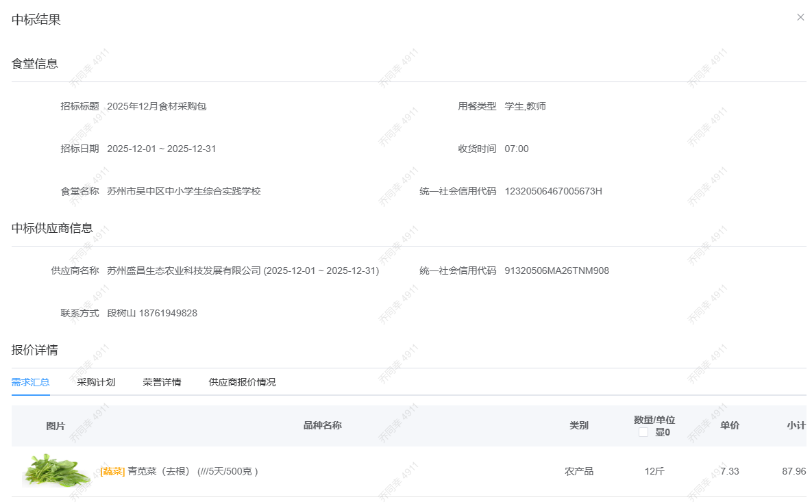Click the 数量/单位 column header text
Viewport: 812px width, 504px height.
(x=654, y=420)
